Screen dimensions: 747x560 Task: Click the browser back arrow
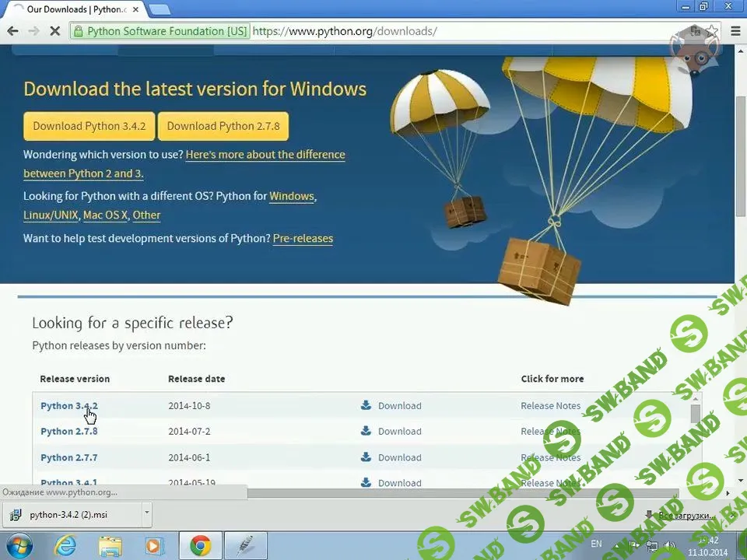point(12,31)
